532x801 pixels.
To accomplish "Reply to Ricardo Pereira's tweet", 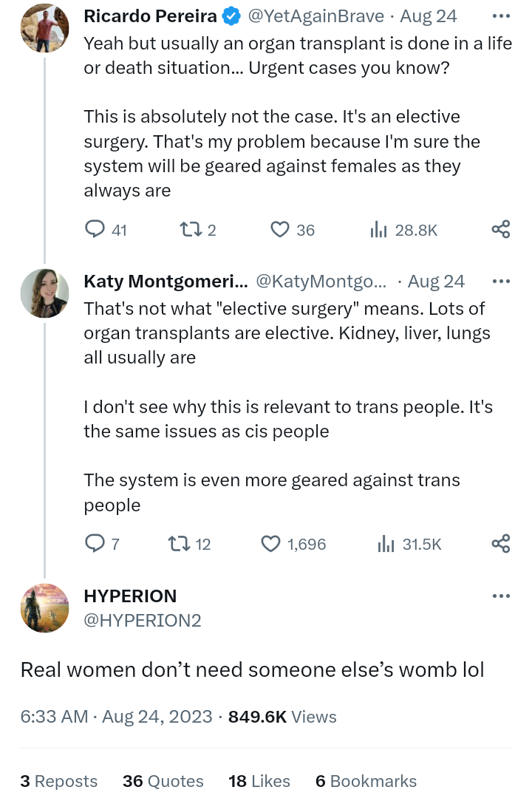I will point(95,230).
